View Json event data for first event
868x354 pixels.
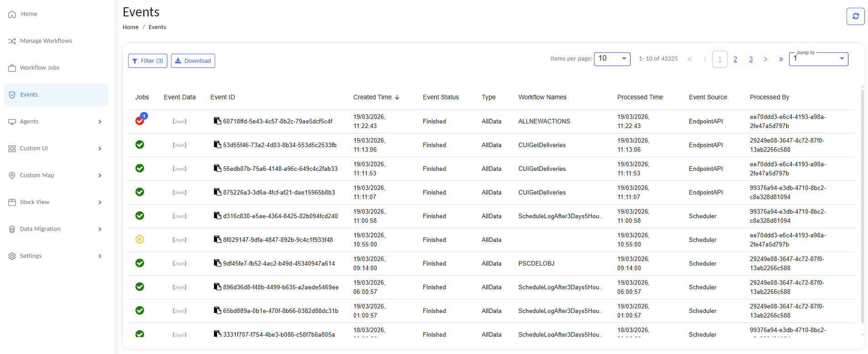point(180,121)
